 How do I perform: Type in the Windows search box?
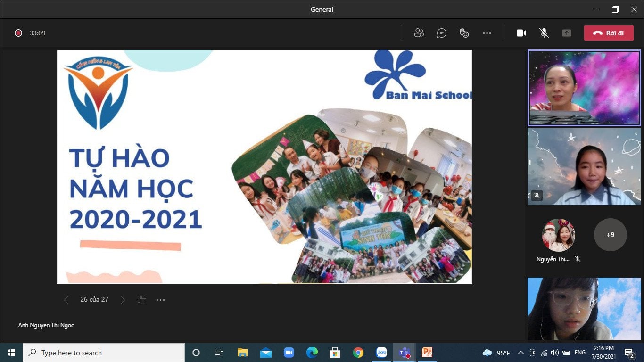tap(104, 353)
